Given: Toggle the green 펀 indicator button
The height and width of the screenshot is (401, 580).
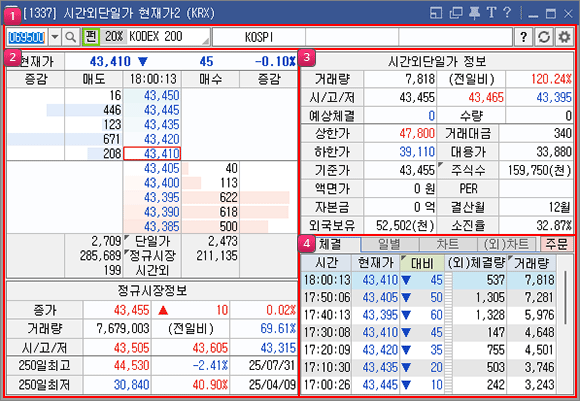Looking at the screenshot, I should pos(91,37).
